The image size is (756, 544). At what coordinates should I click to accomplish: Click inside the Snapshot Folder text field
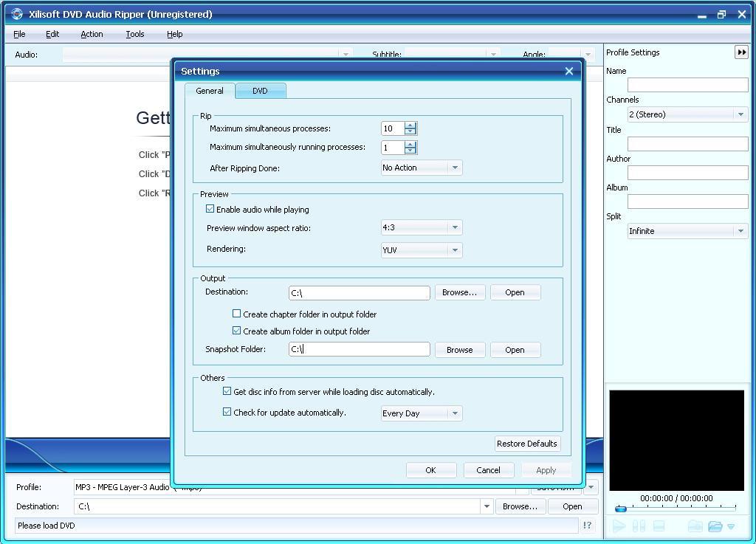[x=359, y=348]
